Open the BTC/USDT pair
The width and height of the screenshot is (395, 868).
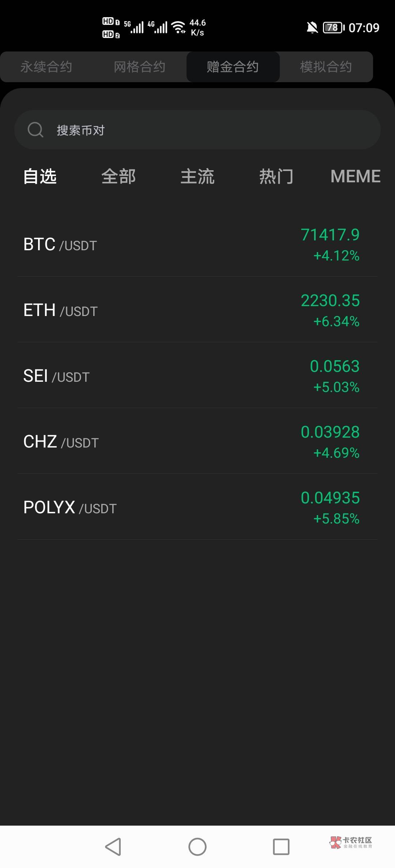point(197,244)
